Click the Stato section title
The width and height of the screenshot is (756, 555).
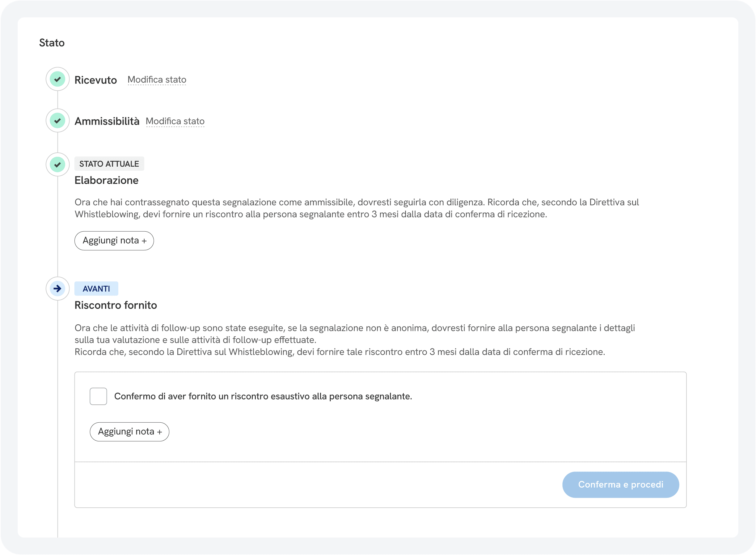[52, 43]
